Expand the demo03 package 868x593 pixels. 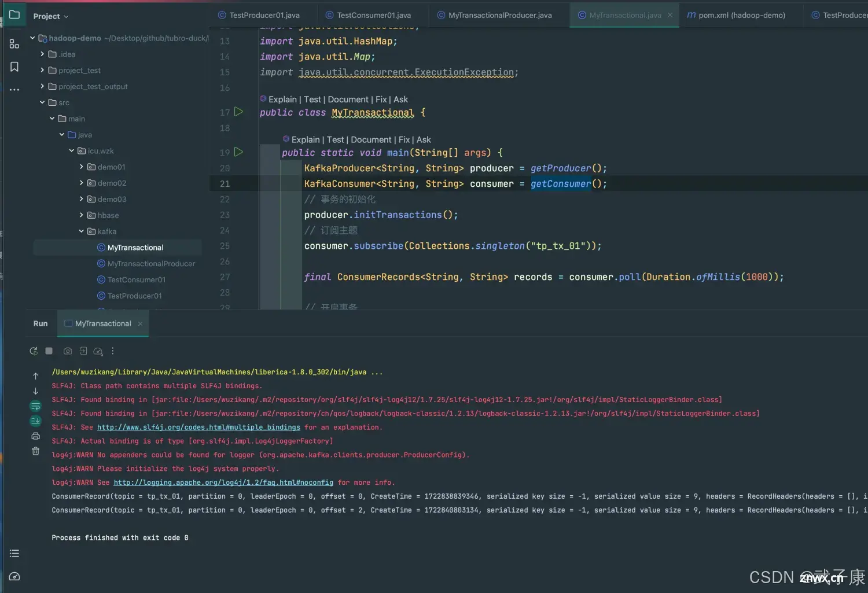82,199
